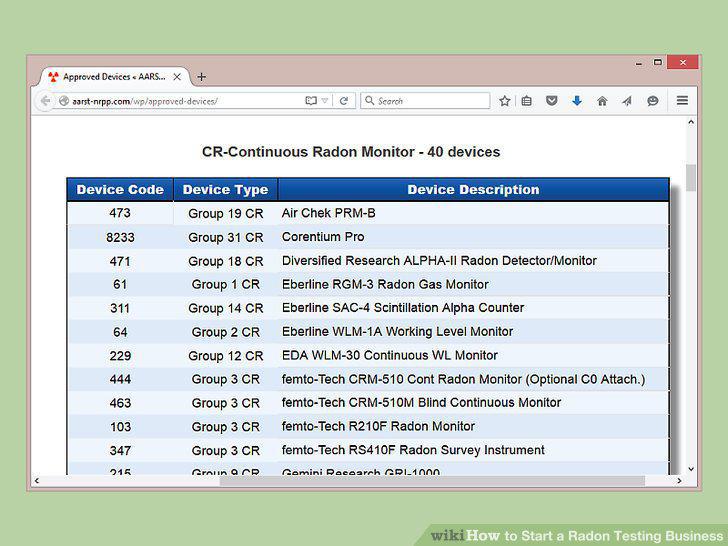Click Group 18 CR cell
The height and width of the screenshot is (546, 728).
pyautogui.click(x=226, y=261)
